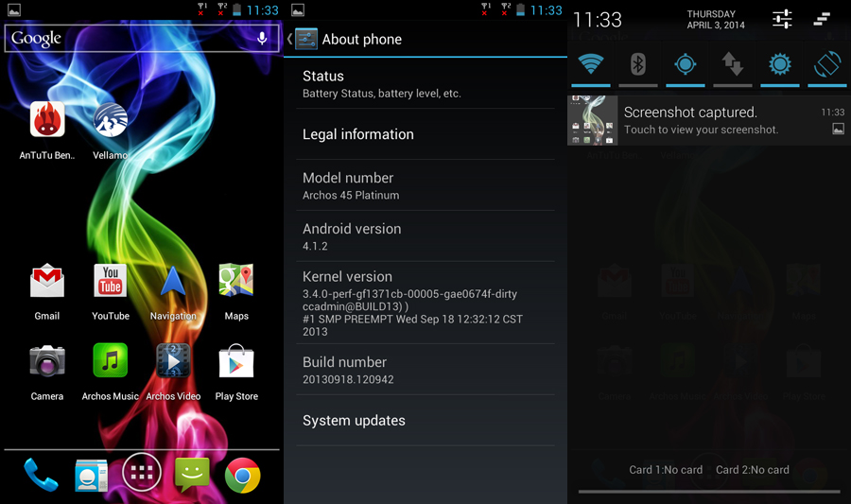
Task: Open Gmail from home screen
Action: click(x=47, y=281)
